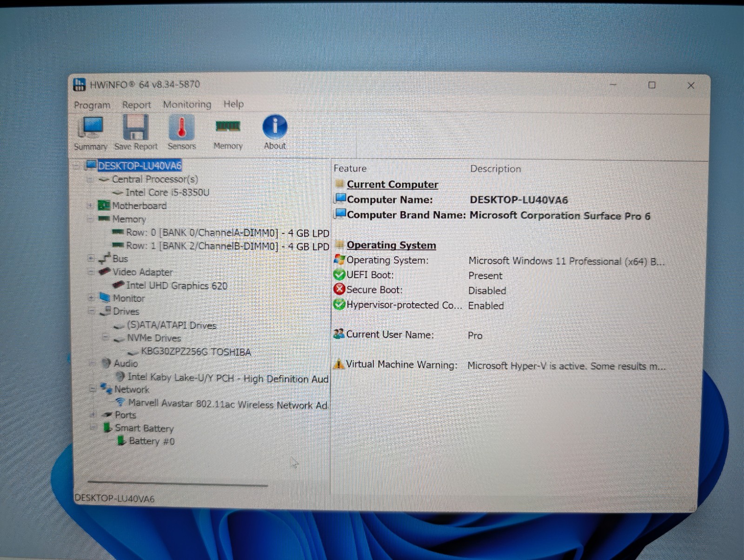Select the Bus tree item
This screenshot has height=560, width=744.
click(x=120, y=259)
